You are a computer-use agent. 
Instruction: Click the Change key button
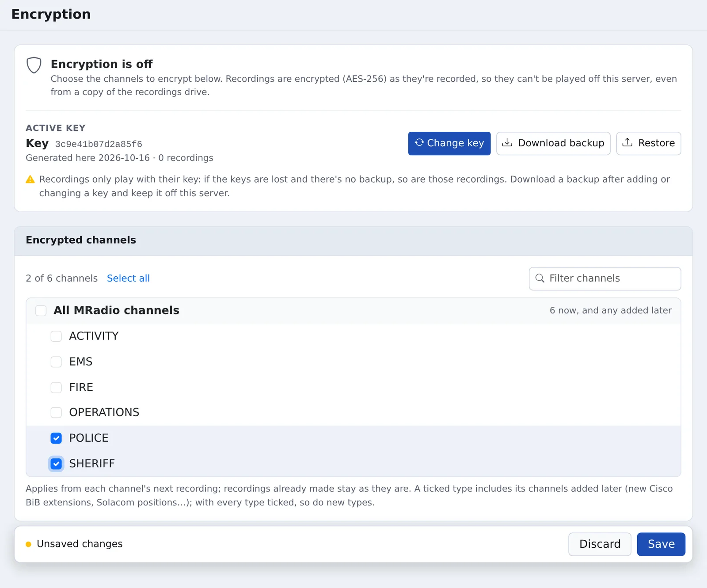point(449,143)
